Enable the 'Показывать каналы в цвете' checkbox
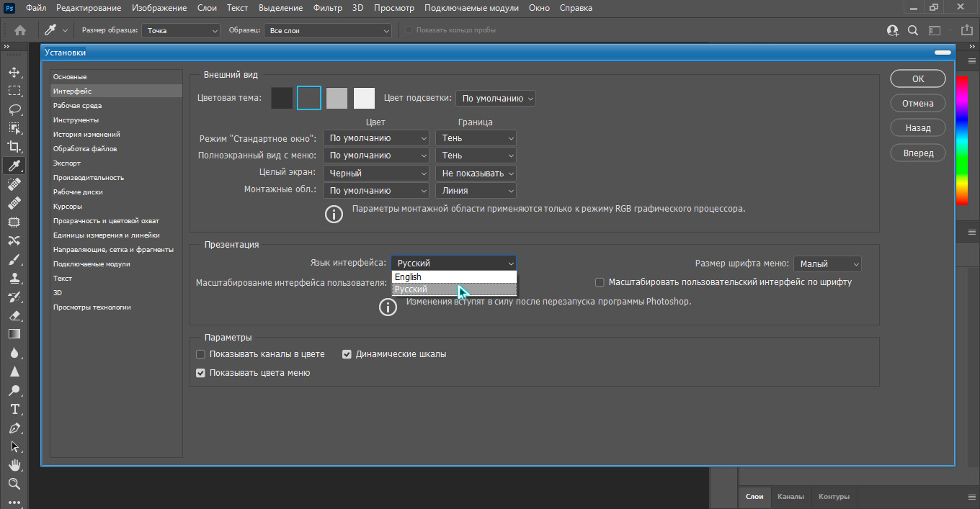This screenshot has height=509, width=980. click(x=201, y=354)
